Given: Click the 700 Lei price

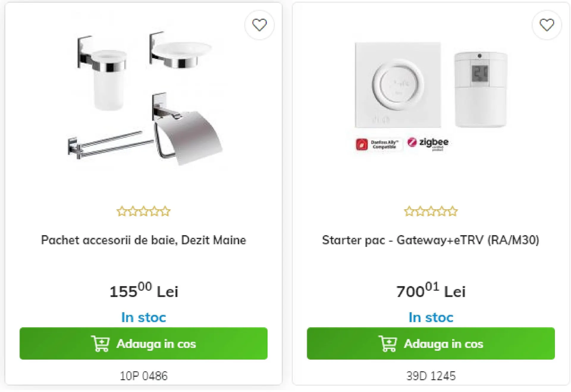Looking at the screenshot, I should tap(431, 291).
